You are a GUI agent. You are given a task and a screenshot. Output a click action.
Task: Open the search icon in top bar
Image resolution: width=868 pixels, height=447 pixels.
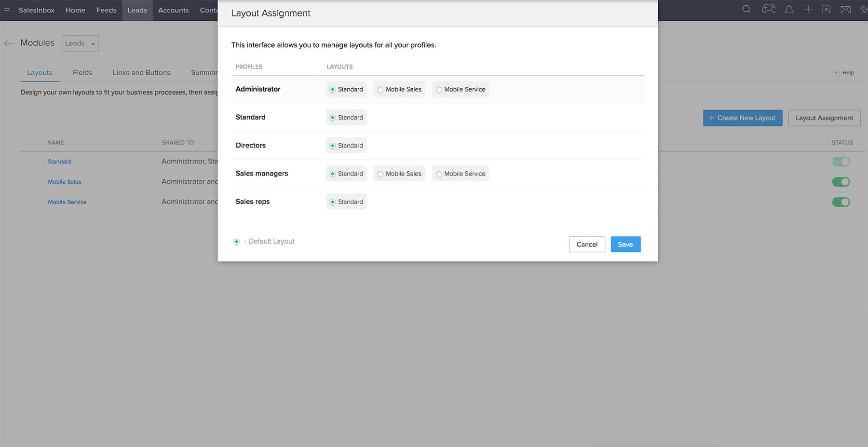pos(746,9)
